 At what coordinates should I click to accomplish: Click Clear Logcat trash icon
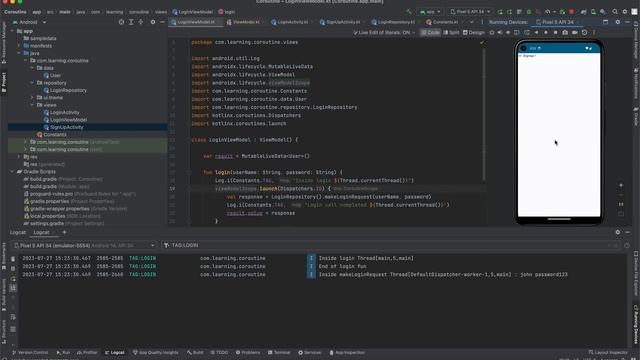[x=13, y=259]
